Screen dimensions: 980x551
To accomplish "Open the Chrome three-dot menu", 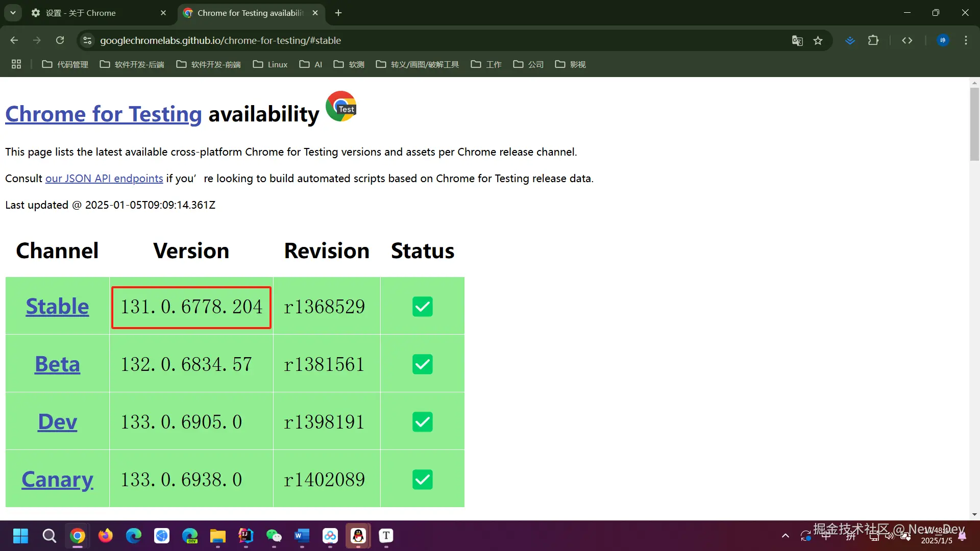I will pos(966,40).
